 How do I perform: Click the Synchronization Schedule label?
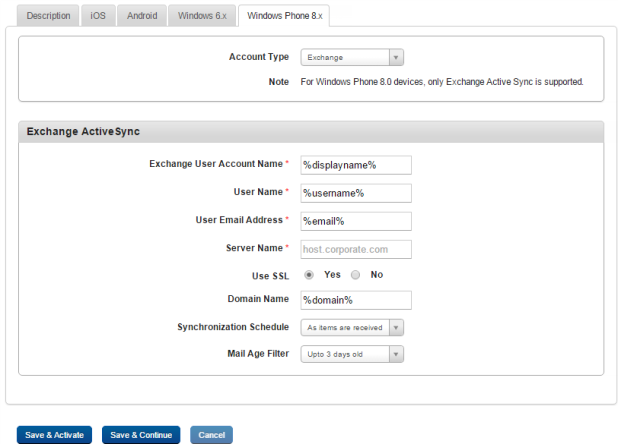coord(233,327)
